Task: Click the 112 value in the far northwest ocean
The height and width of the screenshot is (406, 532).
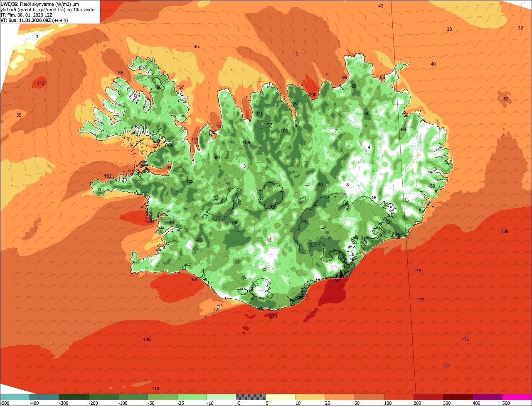Action: click(x=41, y=83)
